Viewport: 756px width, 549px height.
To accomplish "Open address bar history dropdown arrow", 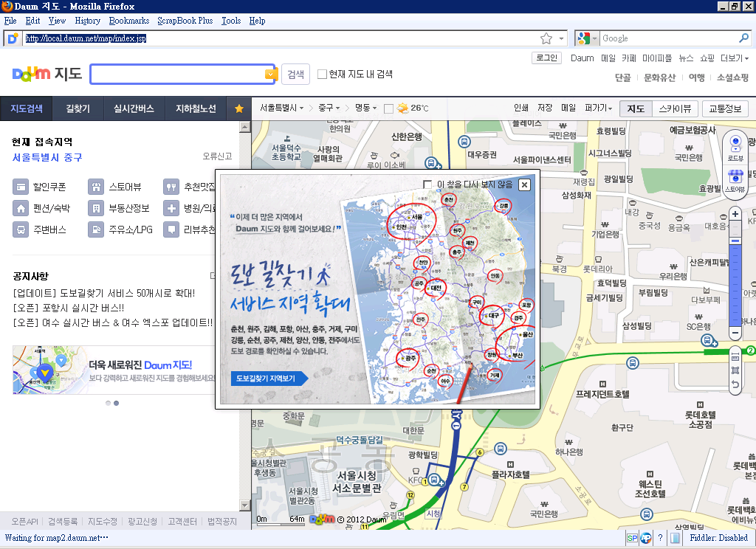I will pos(561,38).
